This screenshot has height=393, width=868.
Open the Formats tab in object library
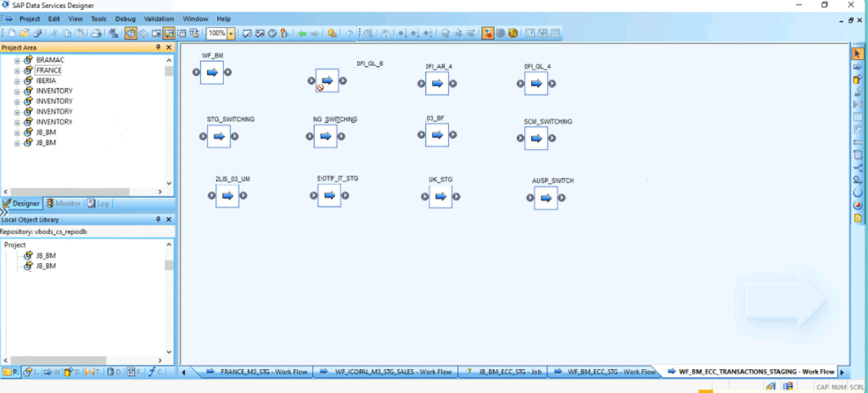pyautogui.click(x=135, y=372)
